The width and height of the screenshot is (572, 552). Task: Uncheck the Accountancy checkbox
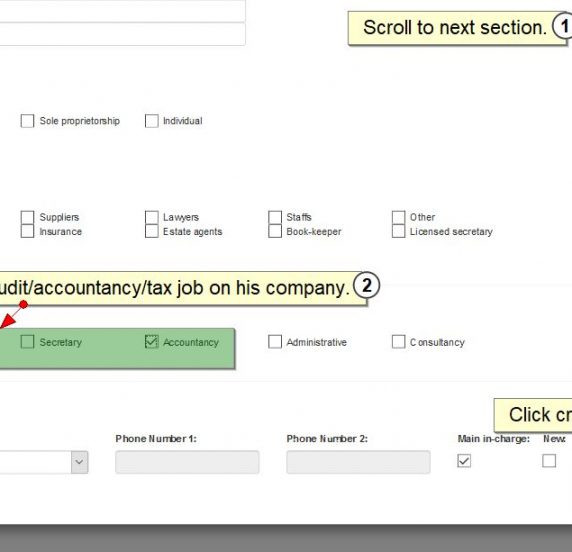151,342
